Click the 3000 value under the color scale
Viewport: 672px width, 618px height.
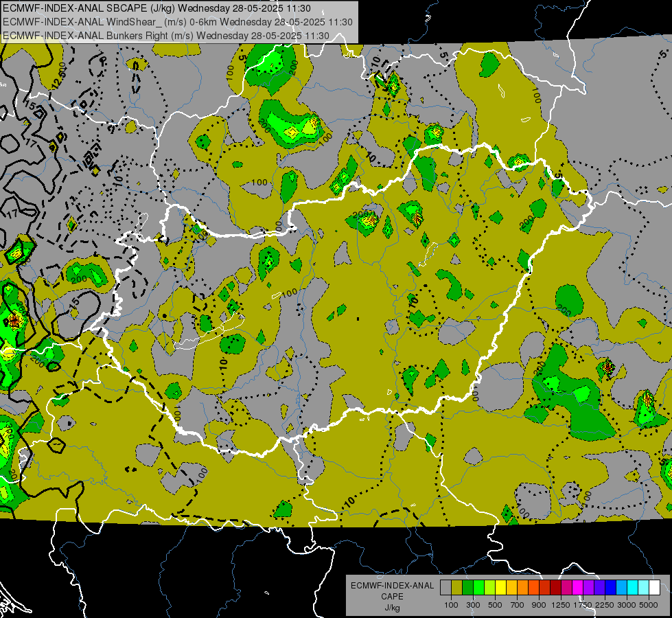(627, 605)
